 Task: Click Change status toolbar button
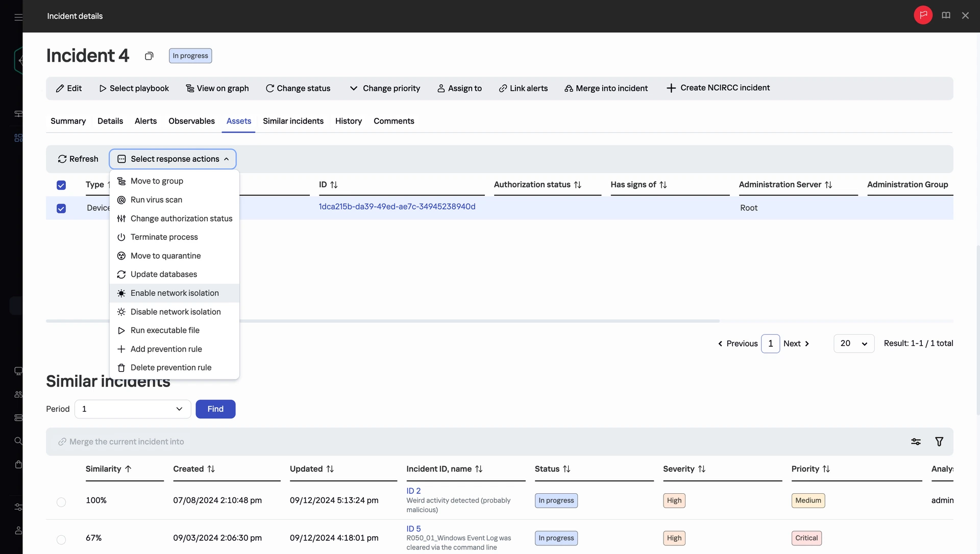pos(298,88)
